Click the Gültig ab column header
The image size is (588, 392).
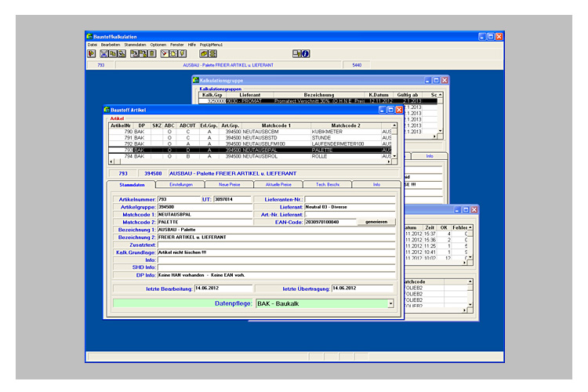408,95
